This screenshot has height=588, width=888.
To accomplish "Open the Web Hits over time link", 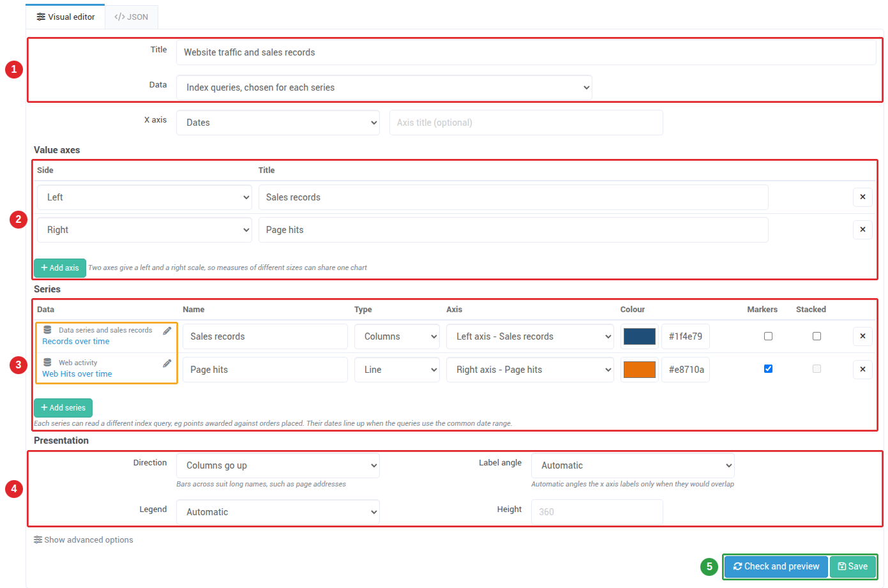I will click(x=77, y=374).
